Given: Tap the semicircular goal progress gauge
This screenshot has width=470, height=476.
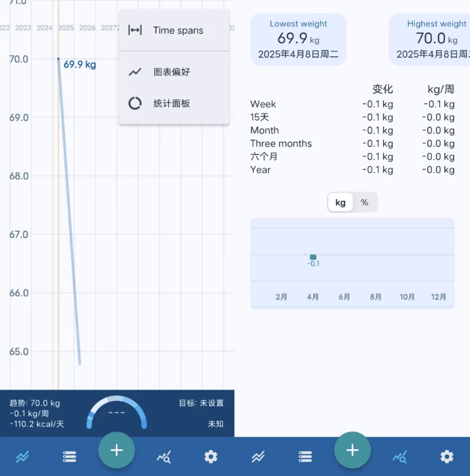Looking at the screenshot, I should tap(117, 411).
